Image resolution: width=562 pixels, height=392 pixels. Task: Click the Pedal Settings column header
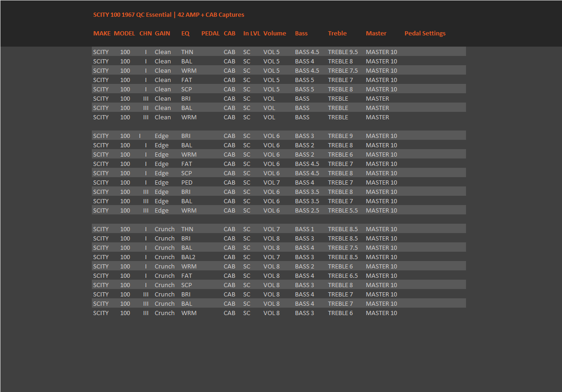point(425,33)
